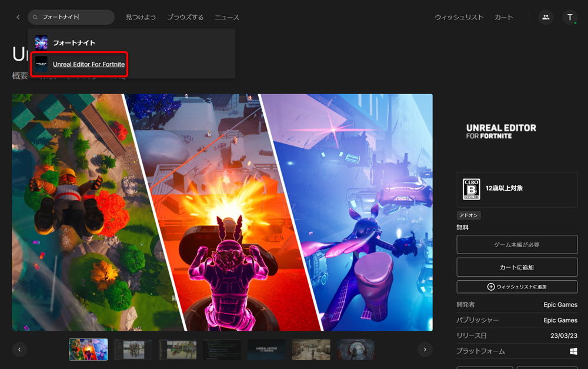
Task: Focus the search field containing フォートナイト
Action: click(71, 17)
